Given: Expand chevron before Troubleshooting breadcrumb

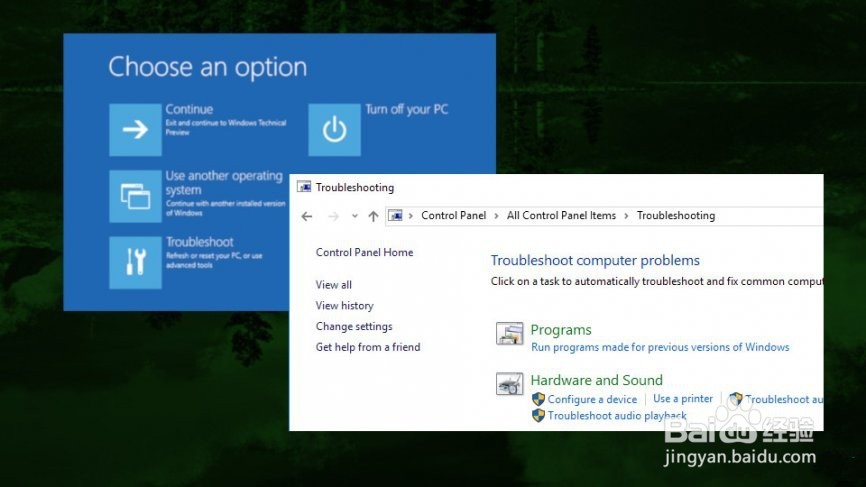Looking at the screenshot, I should pos(626,216).
